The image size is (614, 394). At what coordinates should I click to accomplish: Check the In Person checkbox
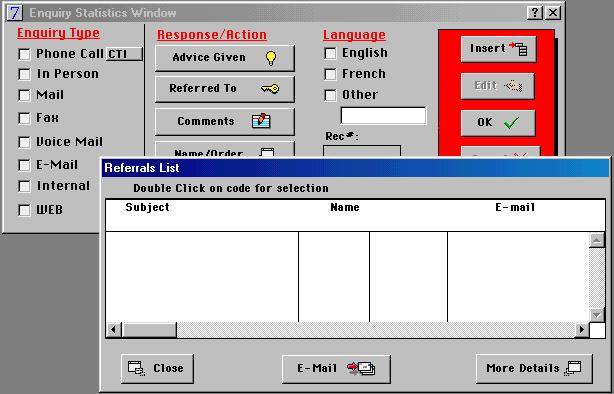click(x=24, y=74)
